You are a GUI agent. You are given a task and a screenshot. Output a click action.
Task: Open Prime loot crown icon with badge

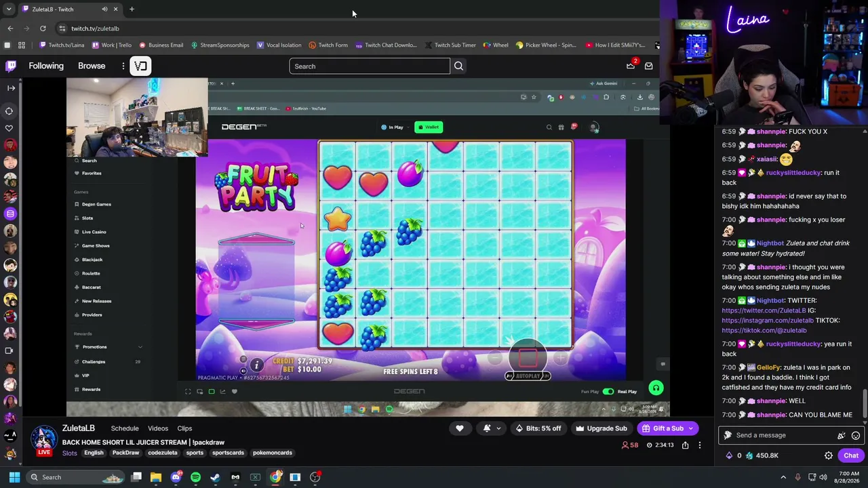pyautogui.click(x=631, y=66)
